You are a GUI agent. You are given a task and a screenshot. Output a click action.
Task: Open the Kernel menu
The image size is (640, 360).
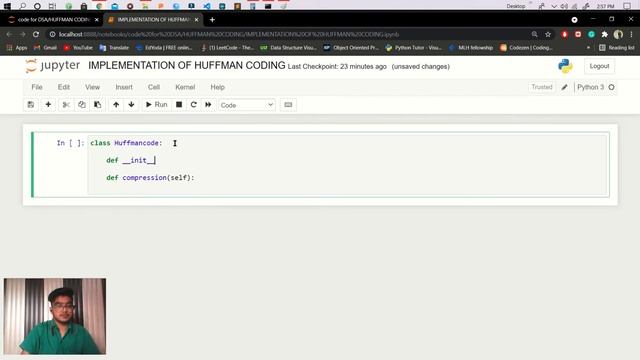(x=185, y=87)
